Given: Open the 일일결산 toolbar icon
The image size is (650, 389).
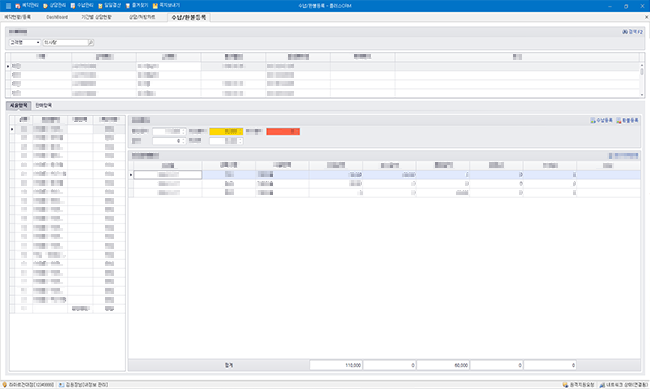Looking at the screenshot, I should [x=109, y=6].
